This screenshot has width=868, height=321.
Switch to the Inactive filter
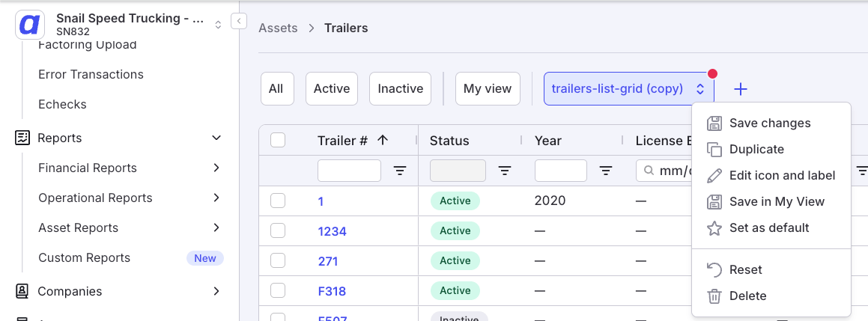pos(400,88)
